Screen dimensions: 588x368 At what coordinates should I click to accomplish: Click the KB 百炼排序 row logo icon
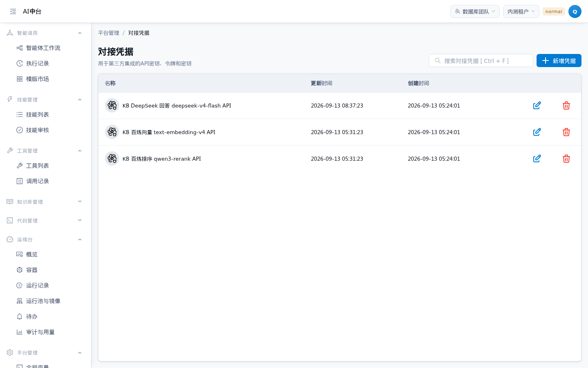pos(112,159)
